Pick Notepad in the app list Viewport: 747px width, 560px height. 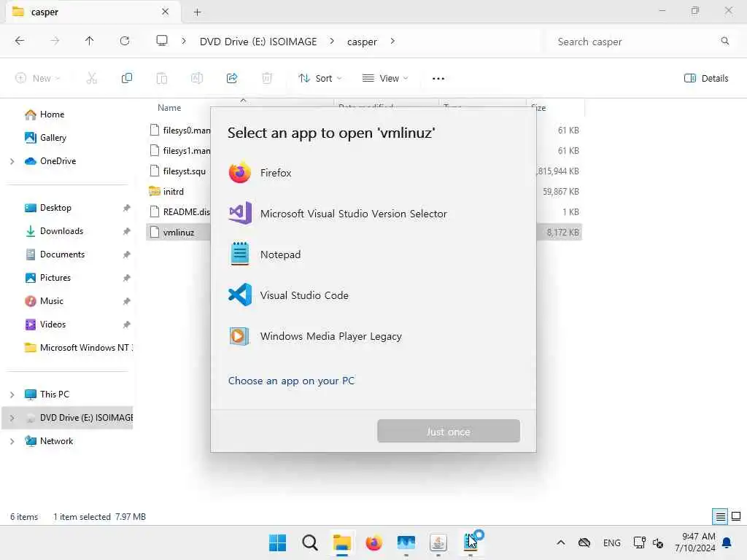[373, 254]
